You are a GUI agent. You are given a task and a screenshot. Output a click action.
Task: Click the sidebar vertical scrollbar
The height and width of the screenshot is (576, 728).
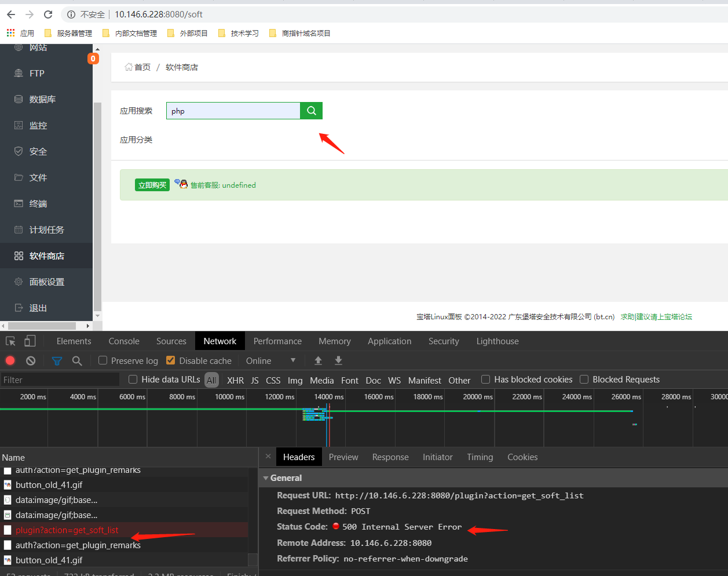click(x=97, y=206)
